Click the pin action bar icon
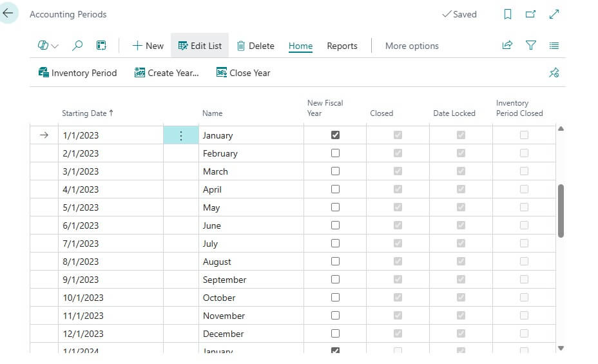This screenshot has height=364, width=598. click(554, 73)
